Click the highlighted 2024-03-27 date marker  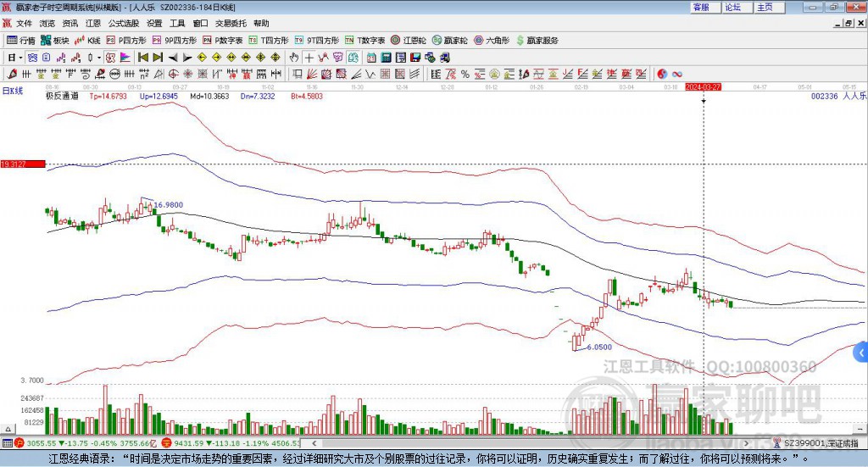tap(703, 86)
